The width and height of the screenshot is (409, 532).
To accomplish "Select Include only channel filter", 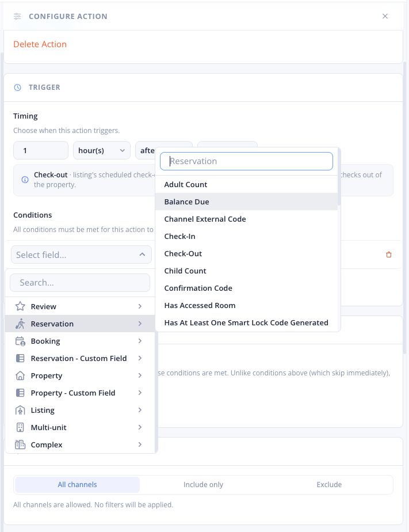I will click(x=203, y=485).
